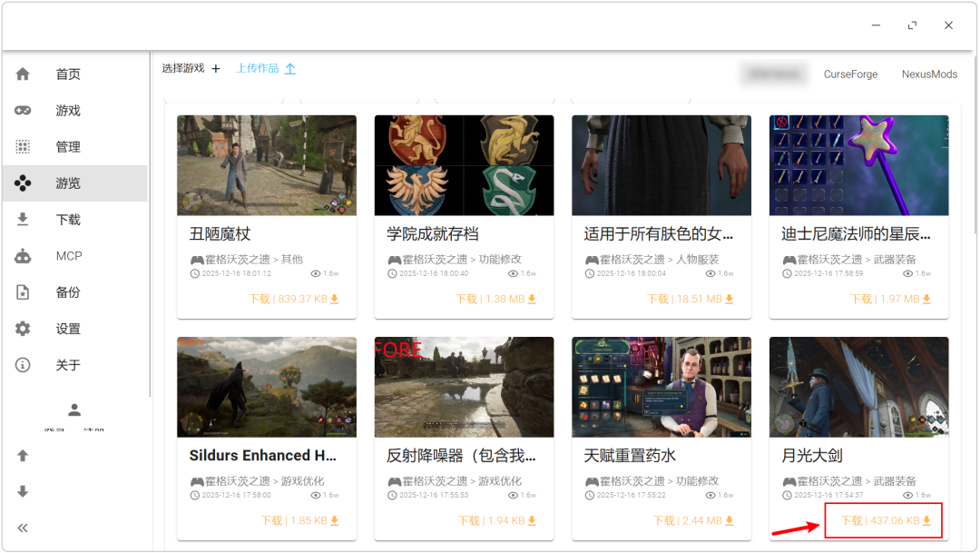
Task: Click download icon on 月光大剑 card
Action: tap(926, 520)
